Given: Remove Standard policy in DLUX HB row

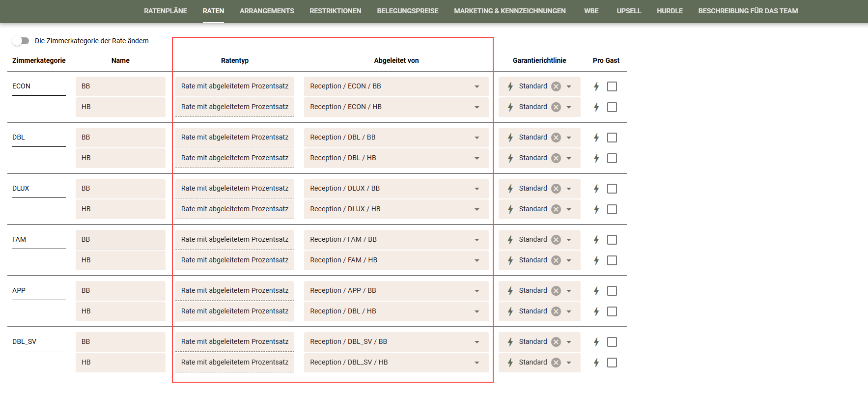Looking at the screenshot, I should (556, 209).
